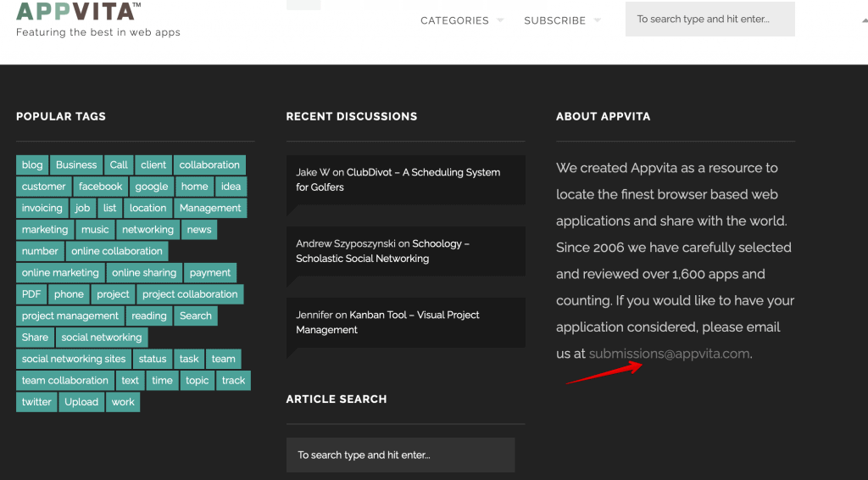Expand the Subscribe dropdown arrow
Image resolution: width=868 pixels, height=480 pixels.
[598, 20]
